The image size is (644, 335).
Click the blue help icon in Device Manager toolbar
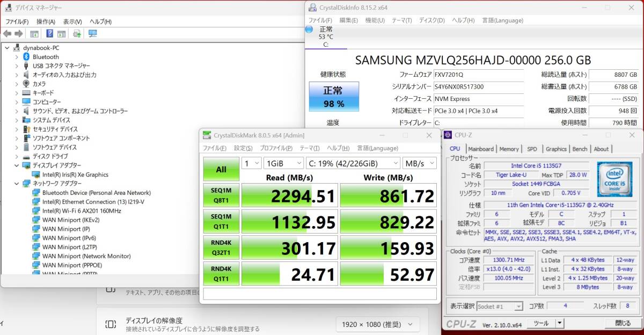[49, 33]
